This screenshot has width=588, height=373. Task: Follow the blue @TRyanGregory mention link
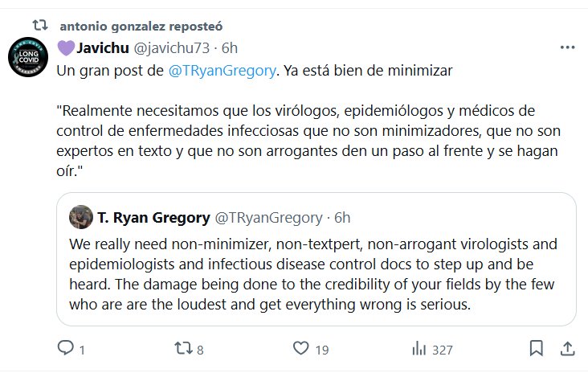(223, 71)
